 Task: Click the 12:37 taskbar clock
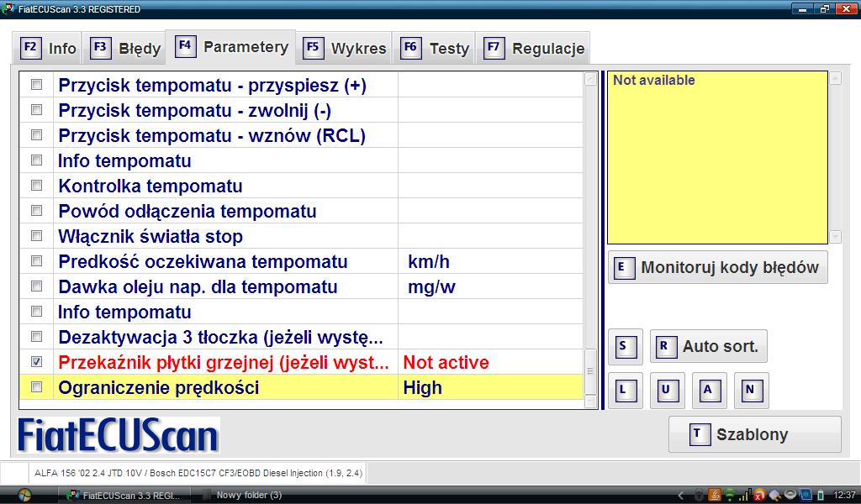click(x=844, y=496)
